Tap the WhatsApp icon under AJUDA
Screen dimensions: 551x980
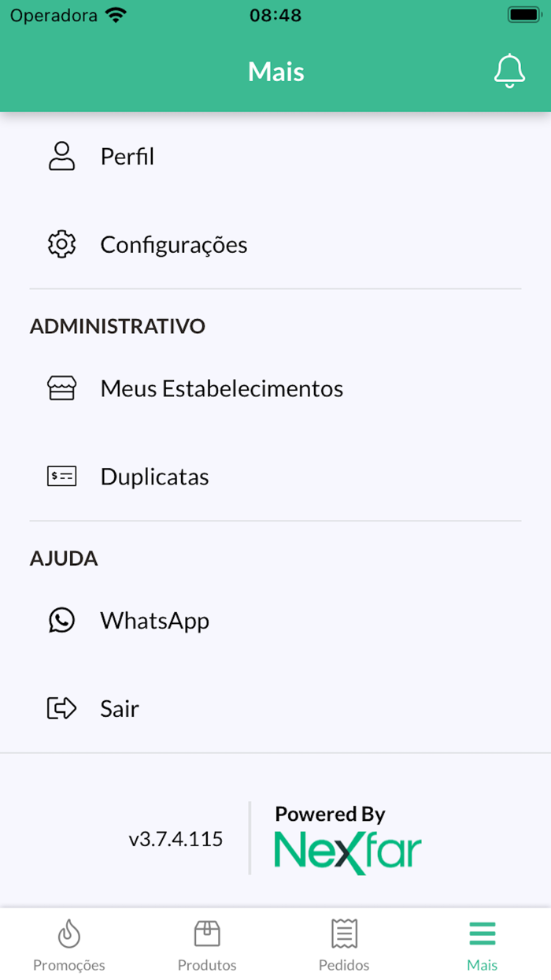tap(61, 620)
